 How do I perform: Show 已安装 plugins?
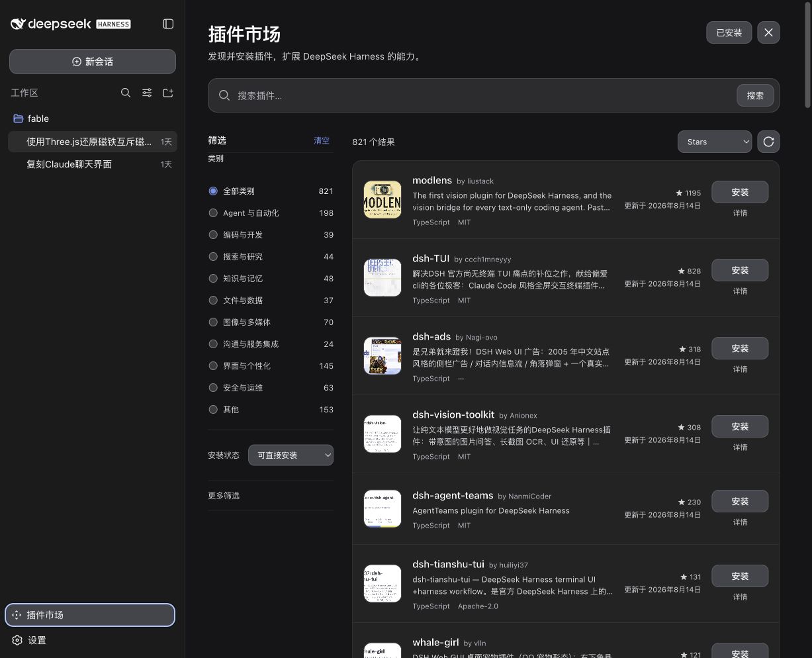pos(729,32)
